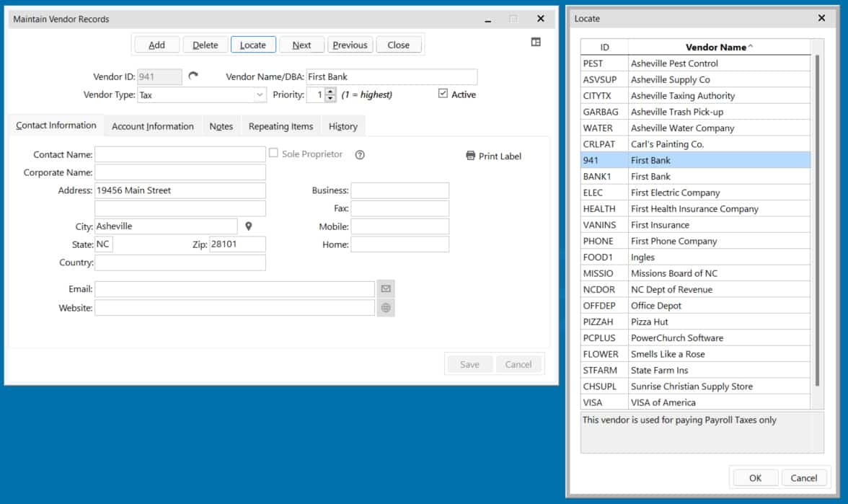This screenshot has height=504, width=848.
Task: Select Asheville Pest Control in the Locate list
Action: coord(695,63)
